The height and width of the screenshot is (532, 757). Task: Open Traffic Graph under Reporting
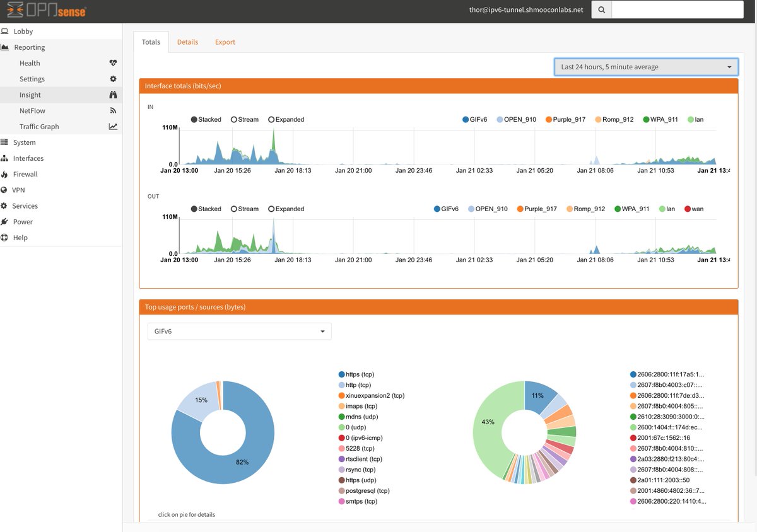tap(61, 126)
